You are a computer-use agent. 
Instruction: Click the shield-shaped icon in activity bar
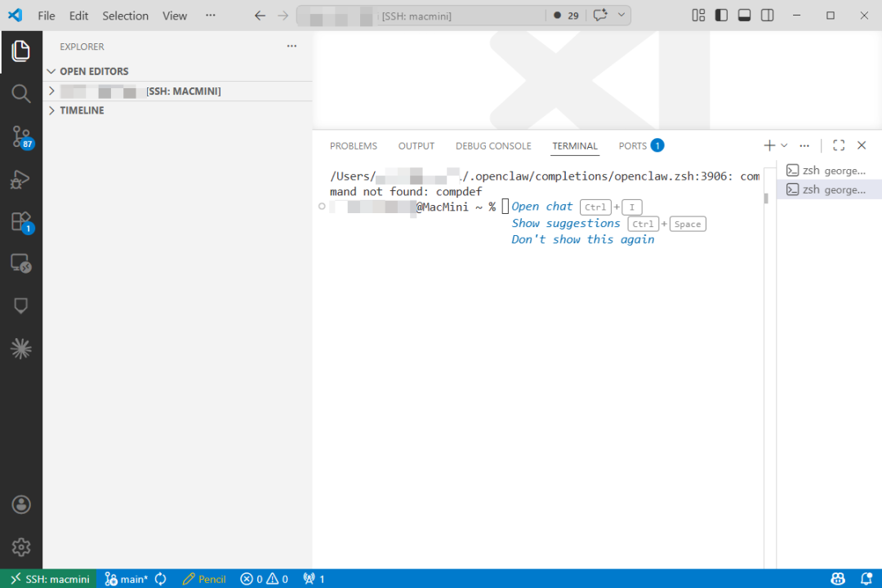(x=20, y=305)
